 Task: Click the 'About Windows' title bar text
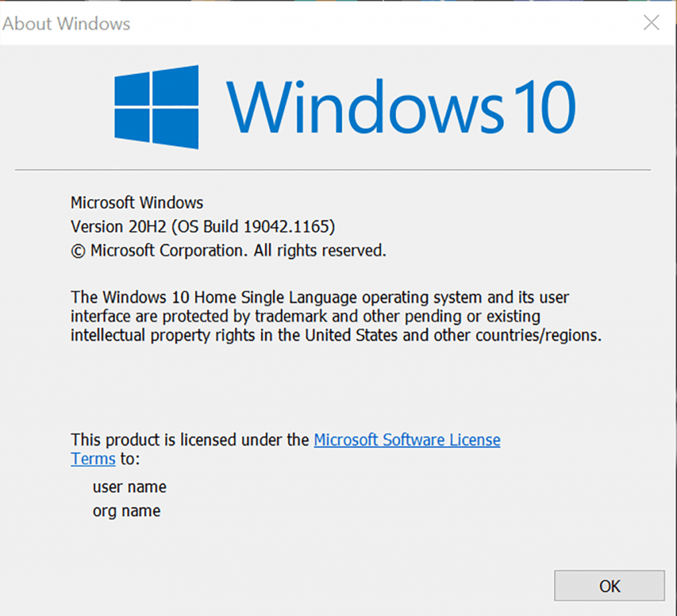point(66,24)
